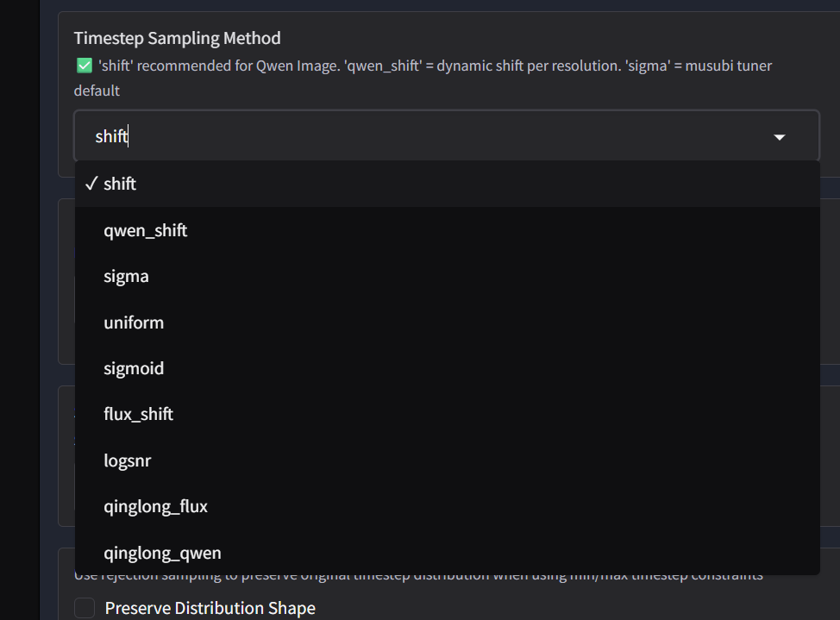This screenshot has width=840, height=620.
Task: Choose the flux_shift option
Action: (x=138, y=414)
